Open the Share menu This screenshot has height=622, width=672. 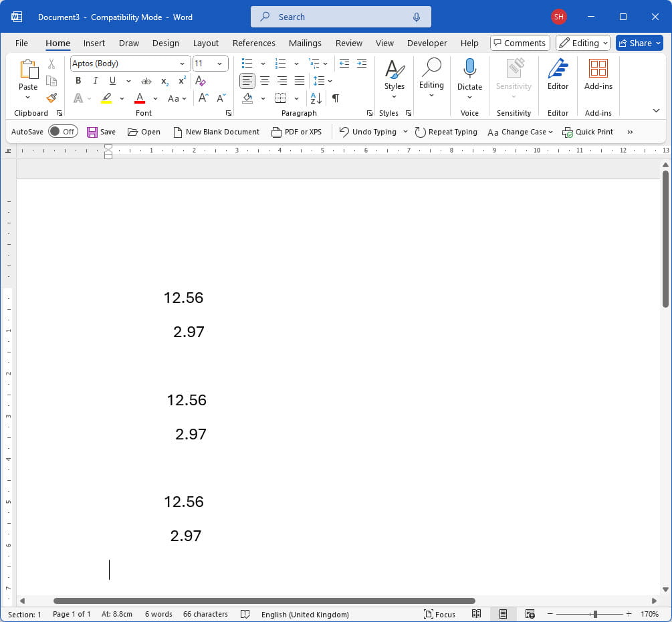tap(639, 43)
